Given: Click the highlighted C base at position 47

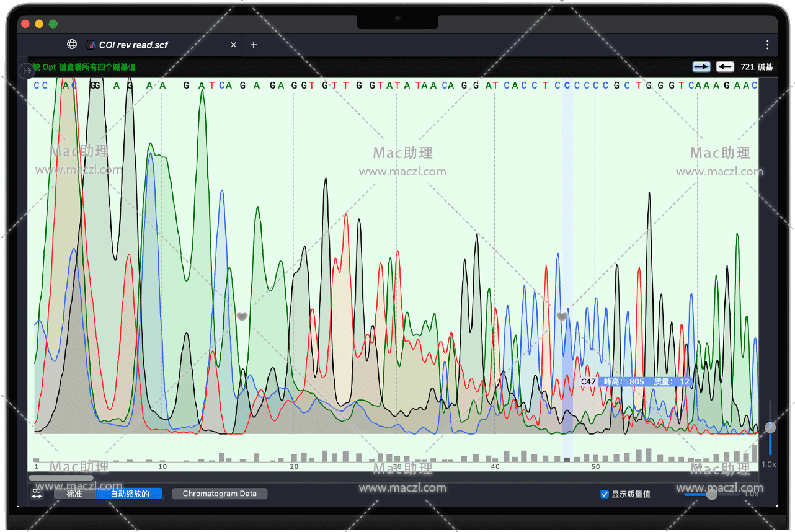Looking at the screenshot, I should (567, 86).
